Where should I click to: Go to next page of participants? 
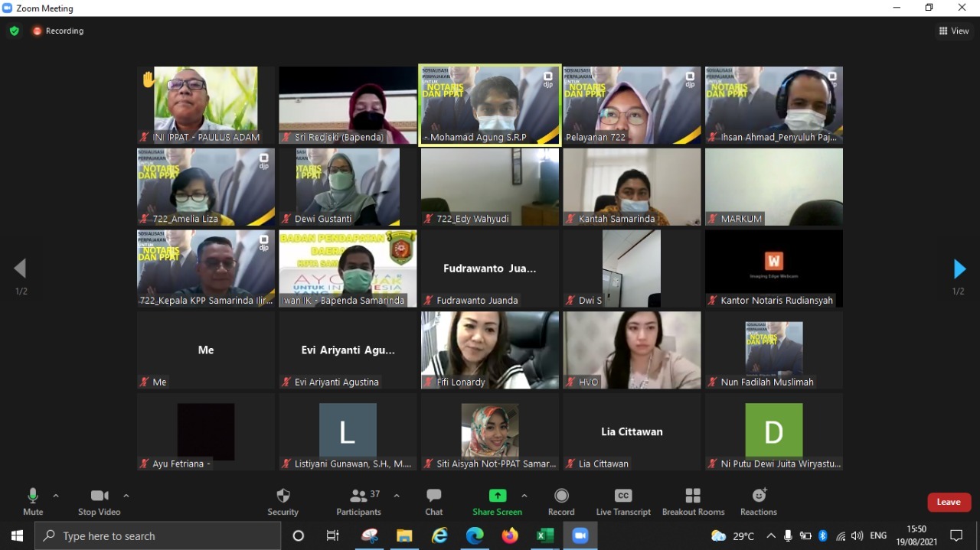(959, 269)
